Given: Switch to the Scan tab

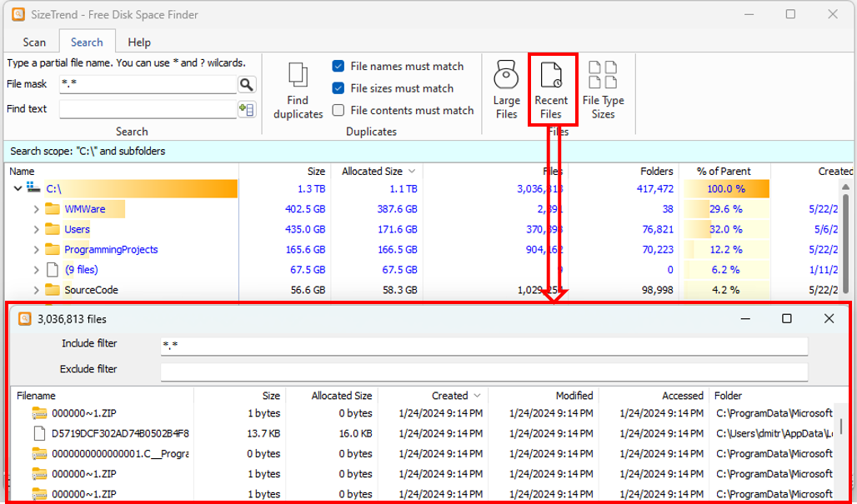Looking at the screenshot, I should click(x=34, y=42).
